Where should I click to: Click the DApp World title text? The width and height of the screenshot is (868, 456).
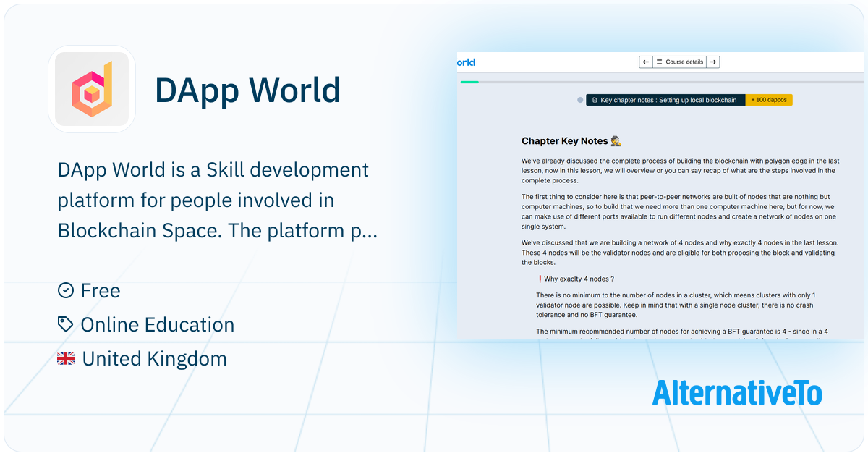tap(247, 90)
